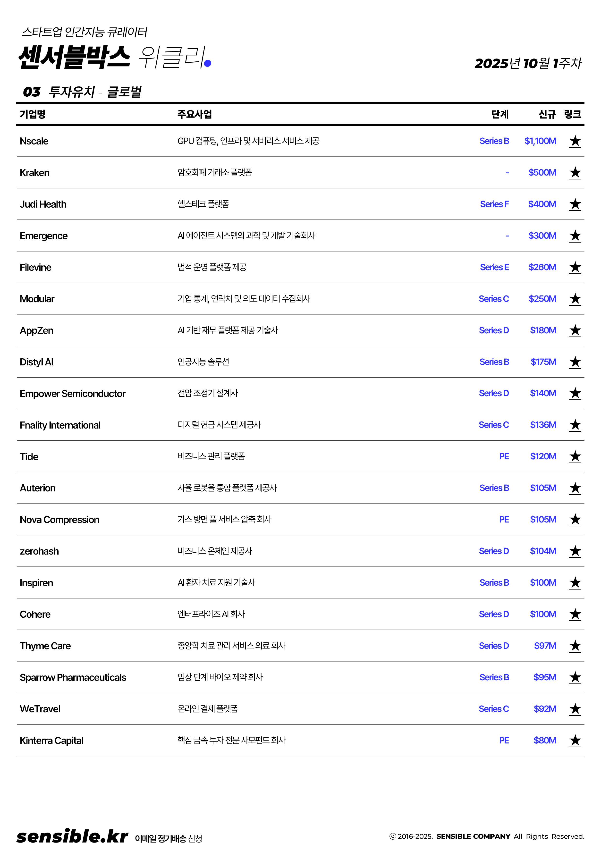Viewport: 601px width, 868px height.
Task: Click the star link icon for Nscale
Action: 575,141
